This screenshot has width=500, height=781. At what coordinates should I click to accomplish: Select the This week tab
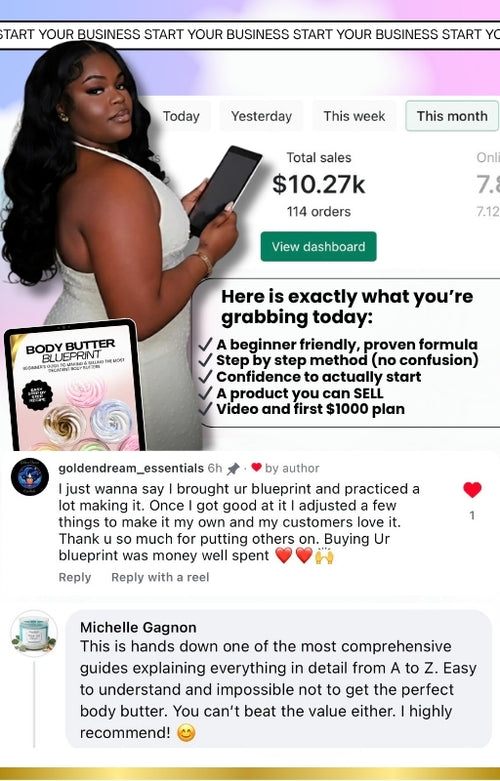click(x=354, y=116)
